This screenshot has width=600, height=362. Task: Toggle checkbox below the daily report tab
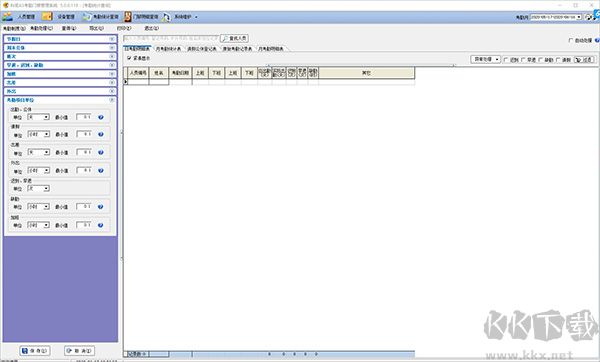point(129,58)
